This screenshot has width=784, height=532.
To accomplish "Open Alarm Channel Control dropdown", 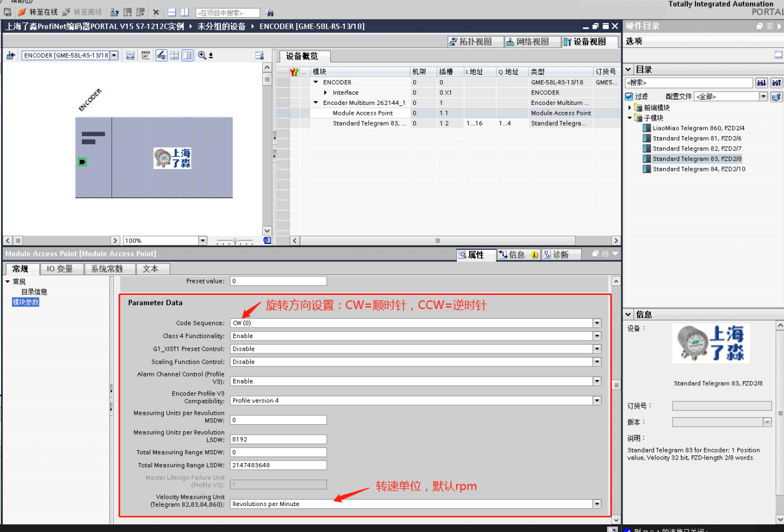I will click(597, 381).
